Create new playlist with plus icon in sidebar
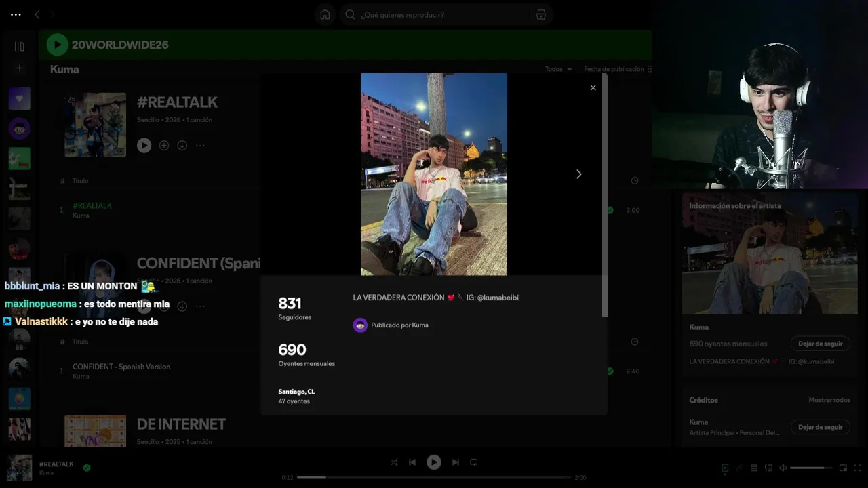This screenshot has height=488, width=868. [x=19, y=68]
